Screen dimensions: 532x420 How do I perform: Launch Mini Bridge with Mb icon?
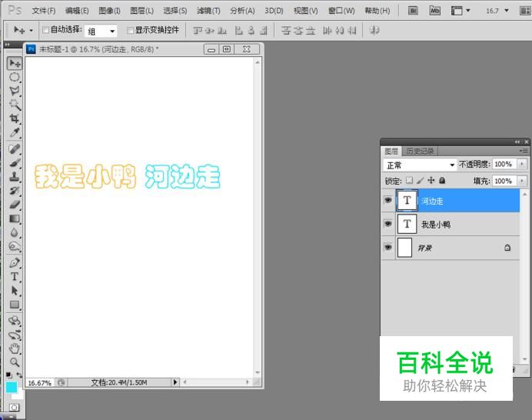point(435,11)
